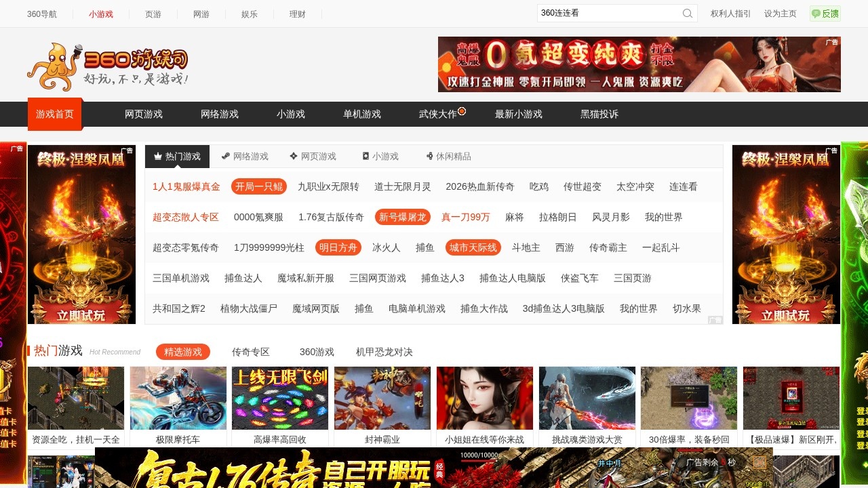Open the 30倍爆率，装备秒回 thumbnail
Image resolution: width=868 pixels, height=488 pixels.
click(689, 399)
